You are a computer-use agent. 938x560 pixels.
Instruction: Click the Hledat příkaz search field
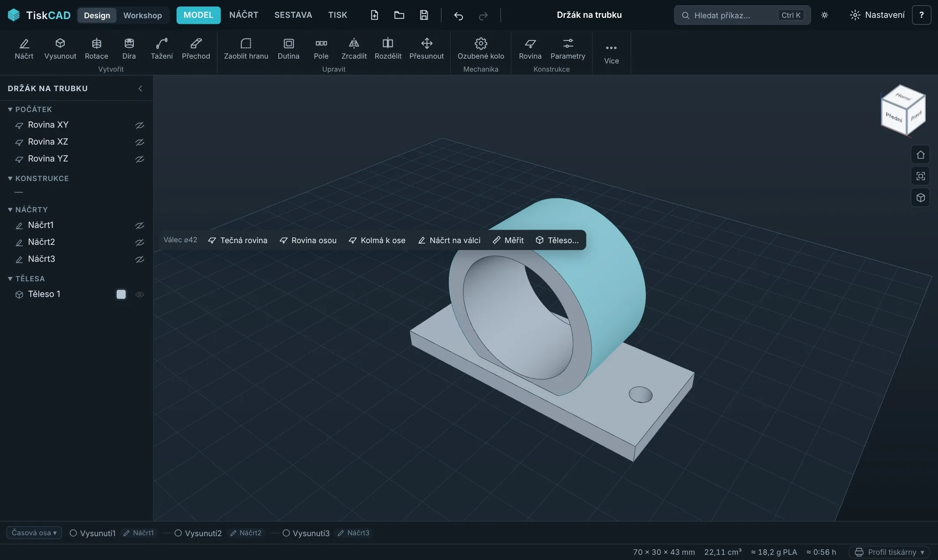click(x=742, y=15)
